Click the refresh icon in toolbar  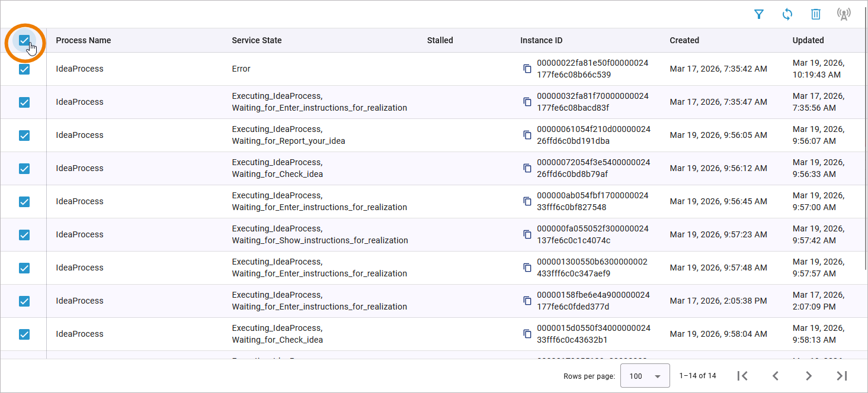(787, 14)
